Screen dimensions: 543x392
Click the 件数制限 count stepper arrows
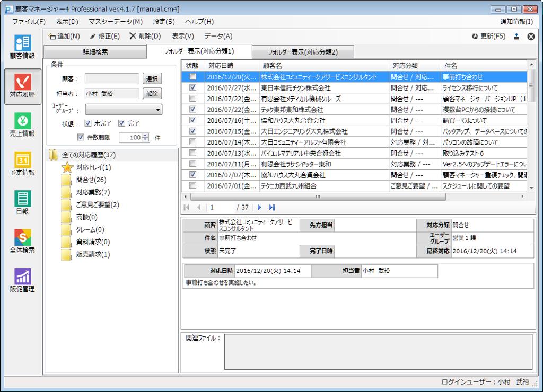[146, 137]
